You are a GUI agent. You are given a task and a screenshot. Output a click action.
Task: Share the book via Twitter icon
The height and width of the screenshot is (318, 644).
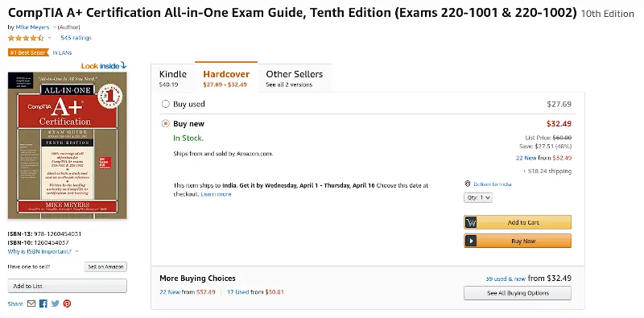[x=55, y=304]
